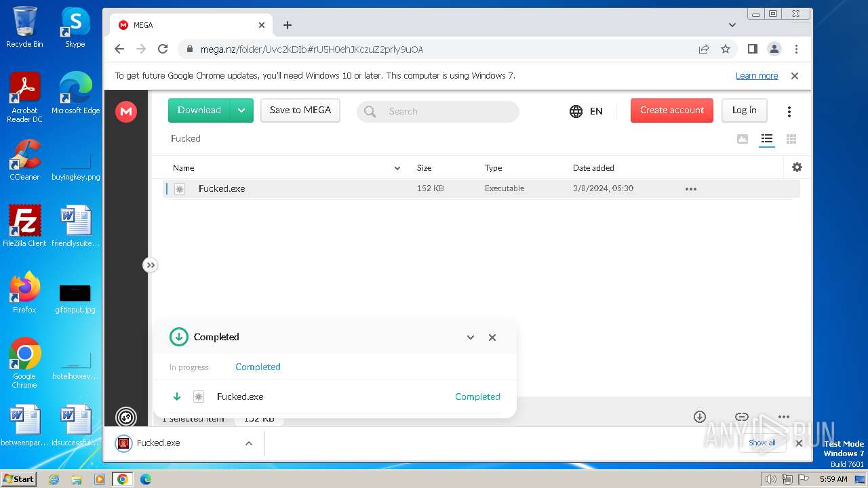The height and width of the screenshot is (488, 868).
Task: Click the taskbar clock
Action: coord(833,479)
